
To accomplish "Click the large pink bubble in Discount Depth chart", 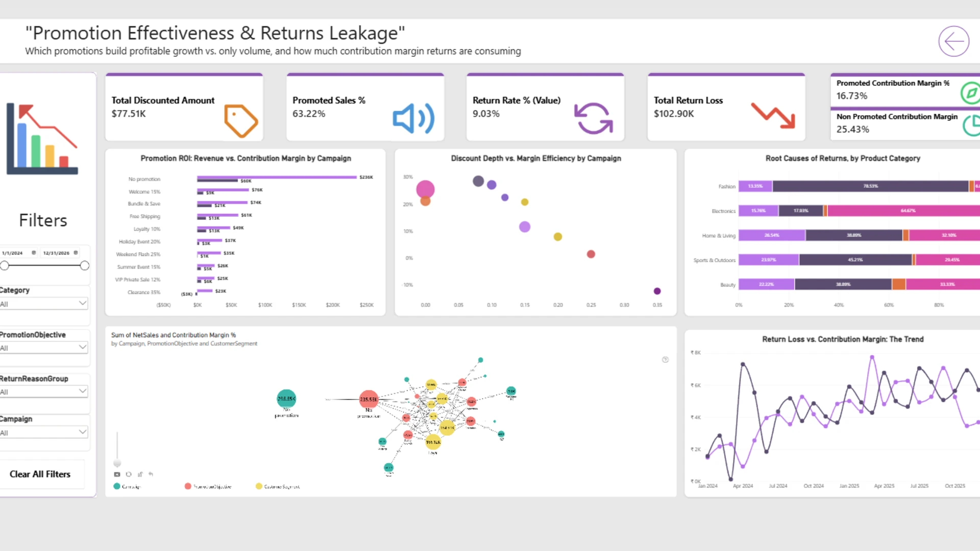I will [425, 189].
